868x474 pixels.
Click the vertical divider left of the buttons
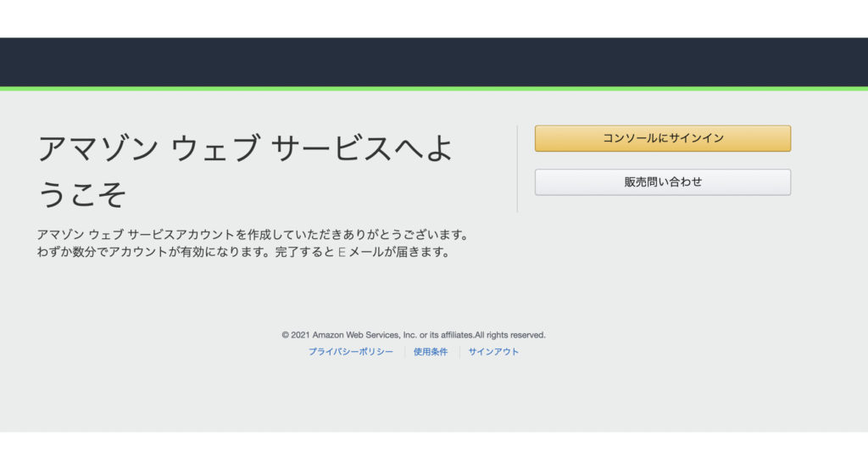coord(517,169)
